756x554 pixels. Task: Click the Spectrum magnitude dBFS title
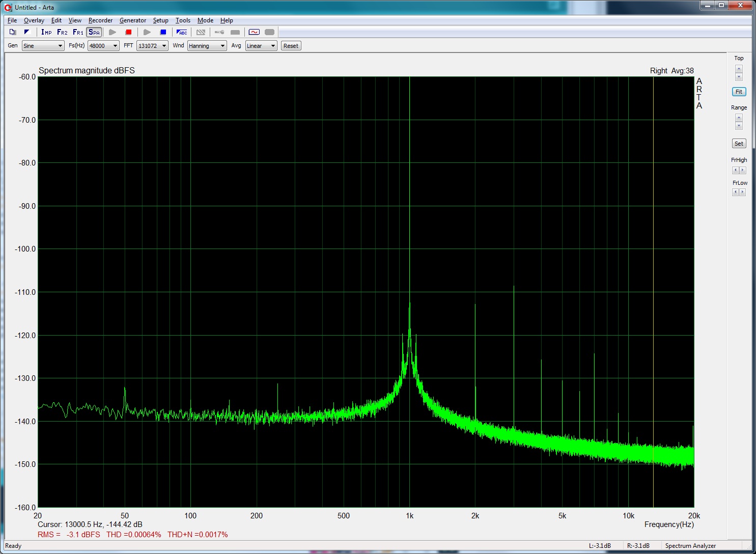point(87,71)
